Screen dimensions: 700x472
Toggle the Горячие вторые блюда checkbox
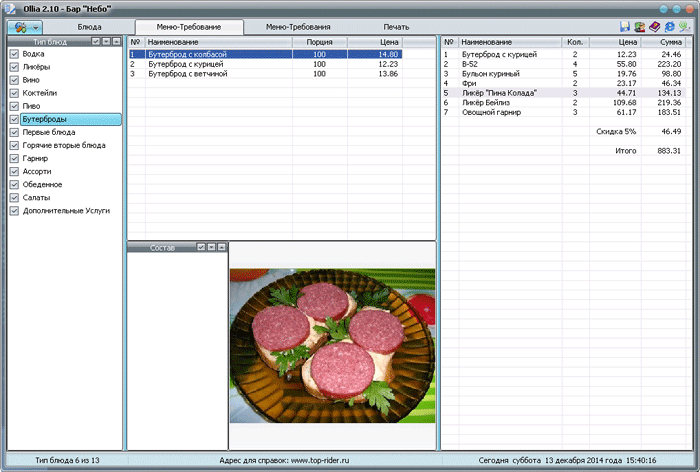click(x=14, y=146)
